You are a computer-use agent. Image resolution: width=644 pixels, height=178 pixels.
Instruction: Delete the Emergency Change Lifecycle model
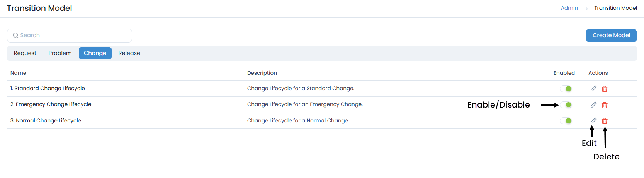click(x=605, y=105)
